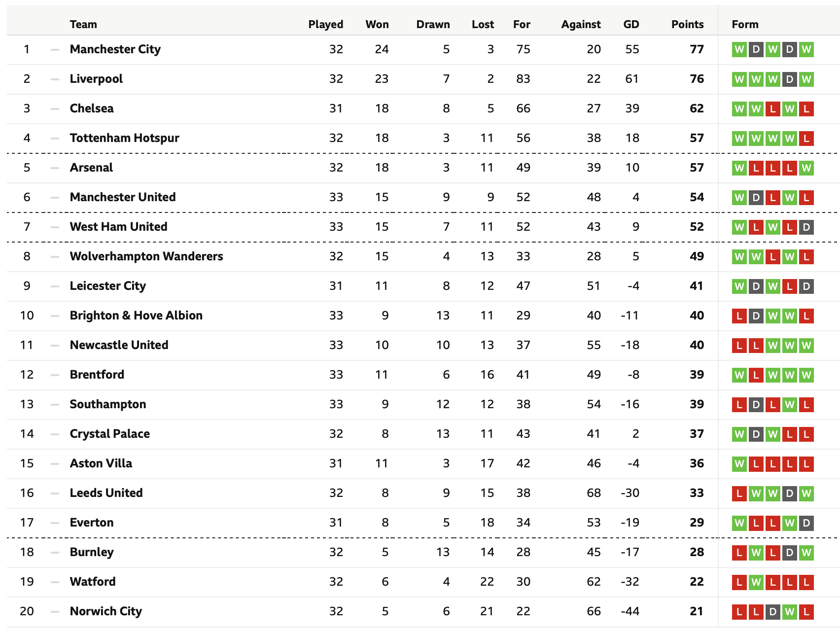The height and width of the screenshot is (634, 840).
Task: Click the Team column header
Action: [x=83, y=24]
